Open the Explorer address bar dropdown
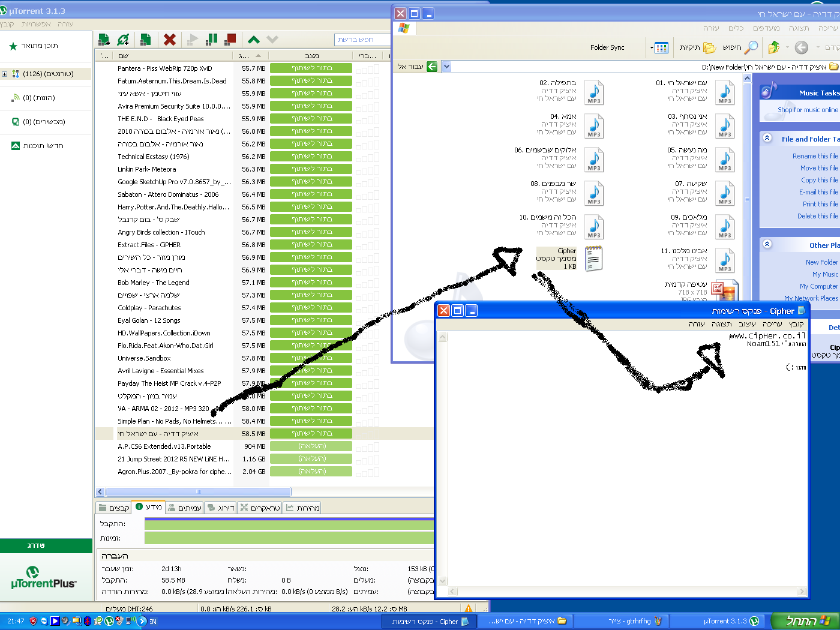 click(446, 67)
